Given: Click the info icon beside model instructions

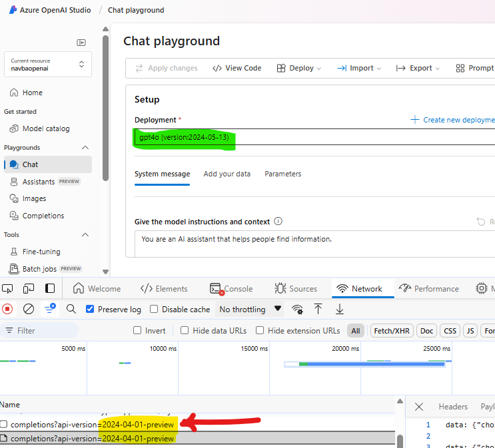Looking at the screenshot, I should tap(278, 221).
